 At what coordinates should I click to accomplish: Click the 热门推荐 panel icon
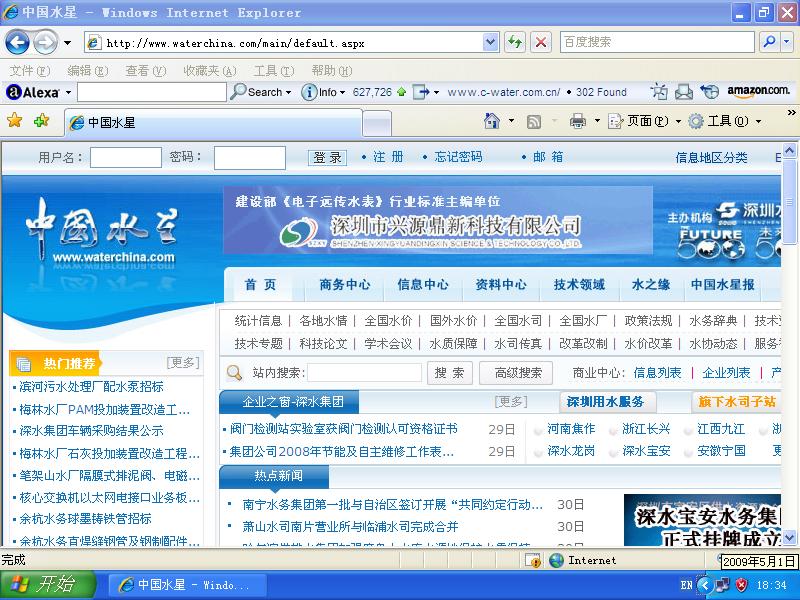point(23,364)
